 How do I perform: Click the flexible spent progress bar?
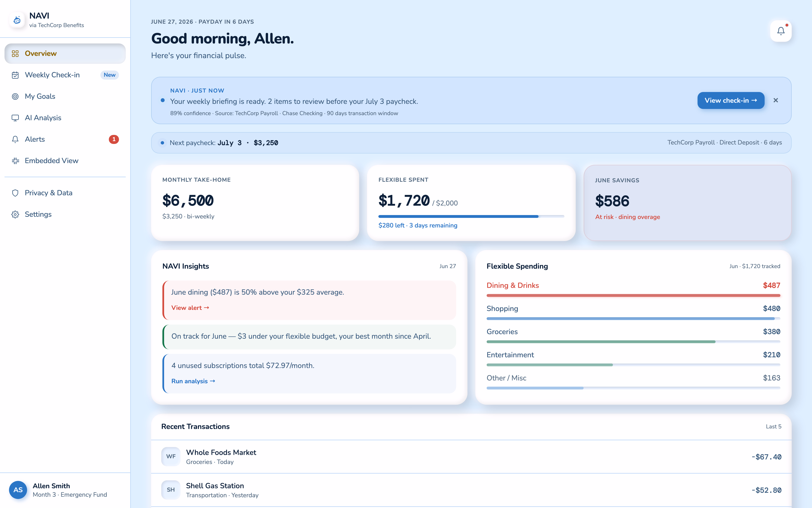[x=471, y=216]
